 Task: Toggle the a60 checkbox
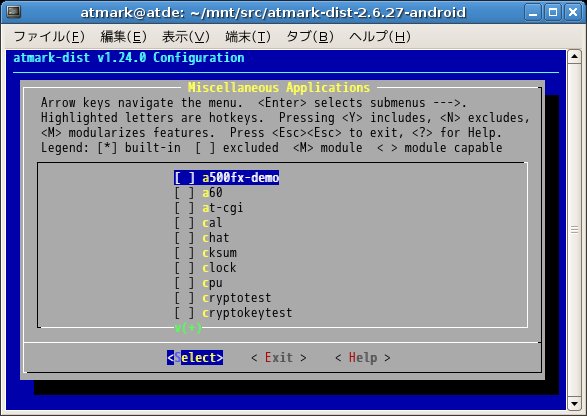[x=185, y=193]
